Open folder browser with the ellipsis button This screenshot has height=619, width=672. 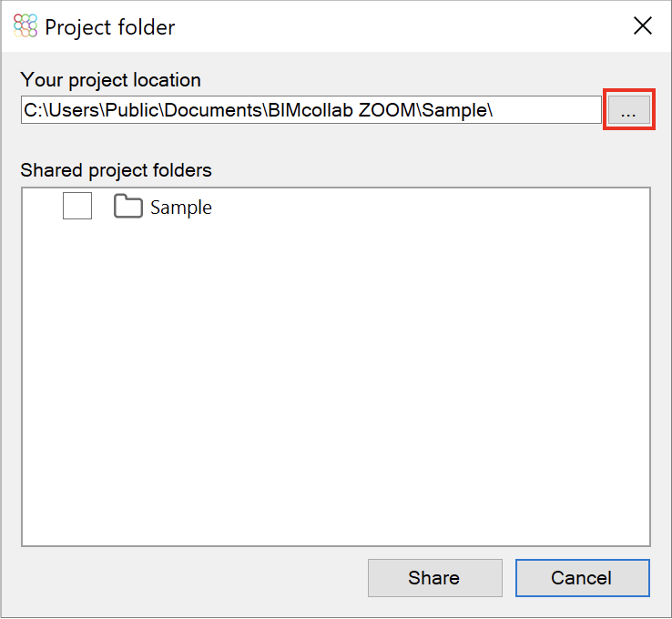pos(628,110)
